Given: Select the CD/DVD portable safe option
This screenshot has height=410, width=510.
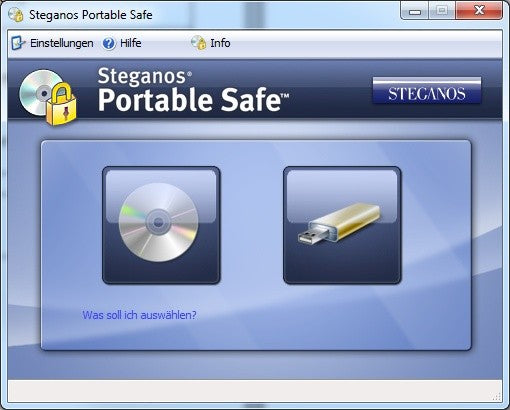Looking at the screenshot, I should (x=161, y=225).
